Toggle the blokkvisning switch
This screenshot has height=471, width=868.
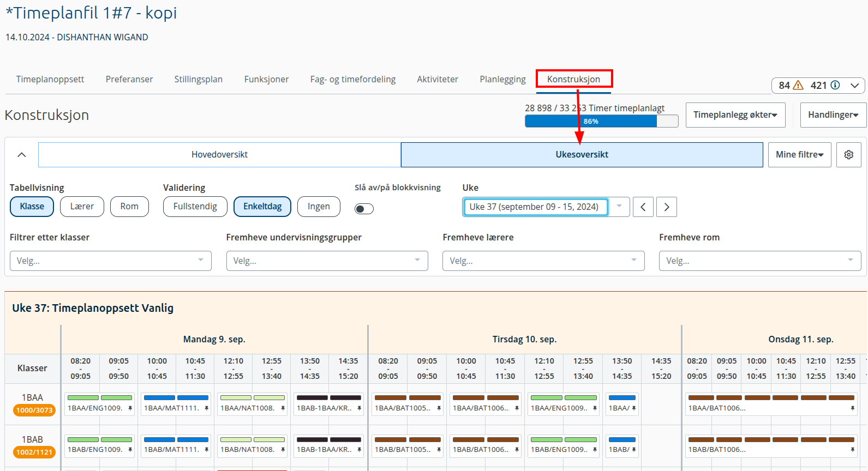364,209
